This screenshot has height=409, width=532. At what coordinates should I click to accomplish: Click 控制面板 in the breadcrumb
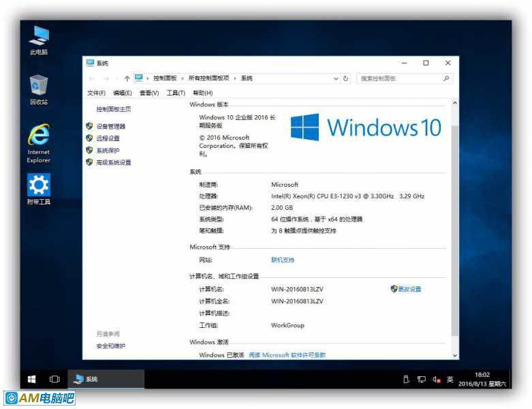(x=165, y=78)
